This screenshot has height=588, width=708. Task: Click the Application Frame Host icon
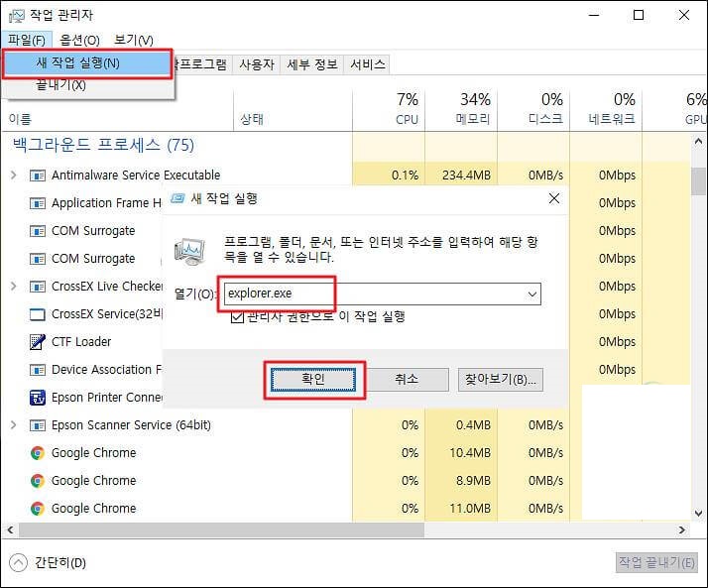point(38,203)
